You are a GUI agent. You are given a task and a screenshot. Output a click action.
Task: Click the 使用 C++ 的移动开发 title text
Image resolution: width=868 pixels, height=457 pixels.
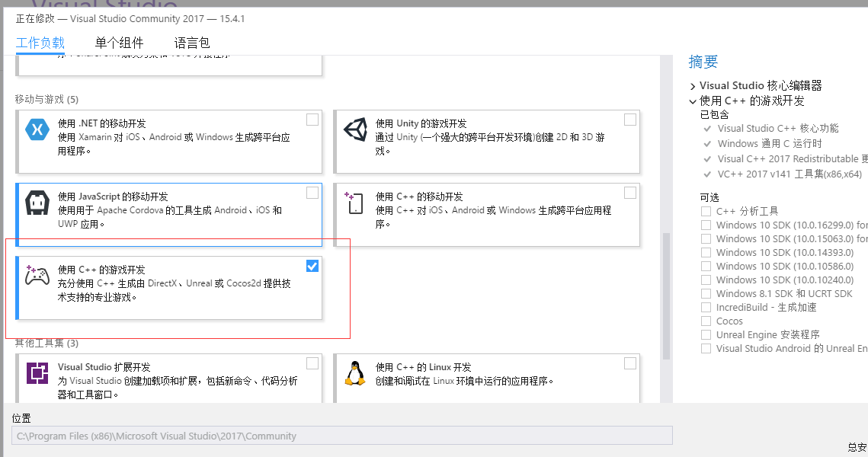tap(419, 197)
